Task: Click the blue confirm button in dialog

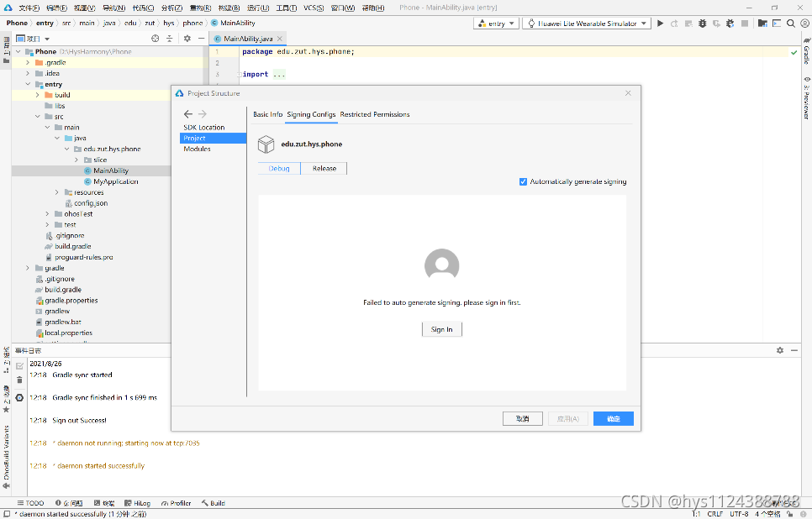Action: pos(613,418)
